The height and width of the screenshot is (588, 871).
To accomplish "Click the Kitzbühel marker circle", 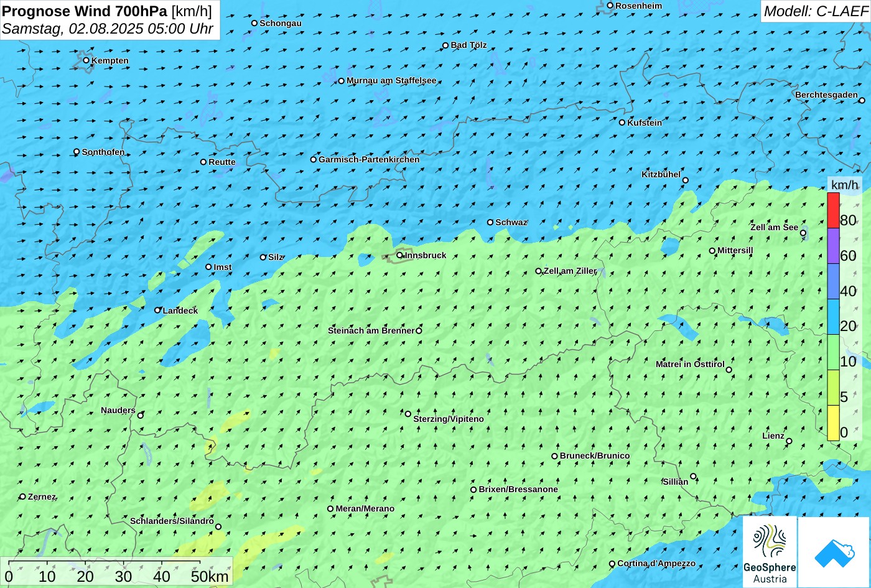I will tap(686, 180).
